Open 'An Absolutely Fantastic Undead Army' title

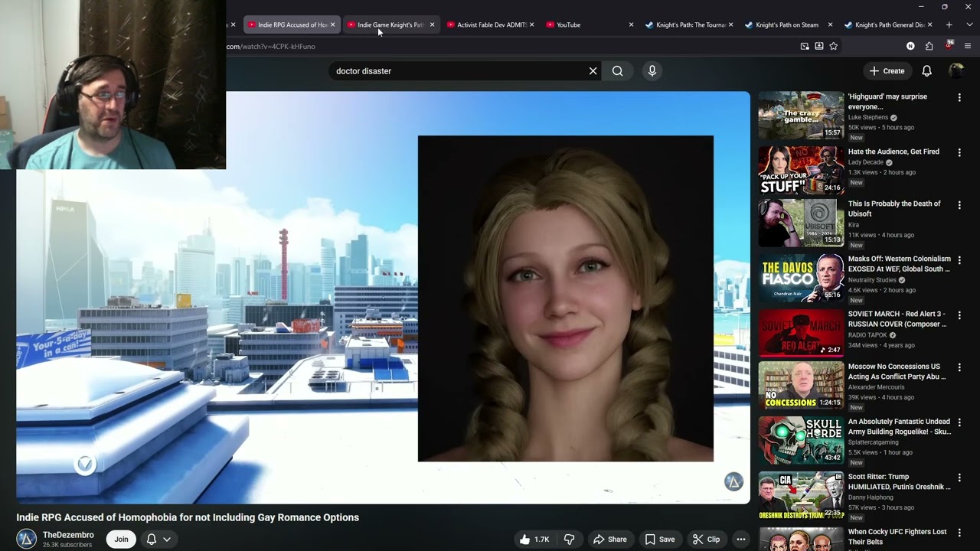pos(899,426)
